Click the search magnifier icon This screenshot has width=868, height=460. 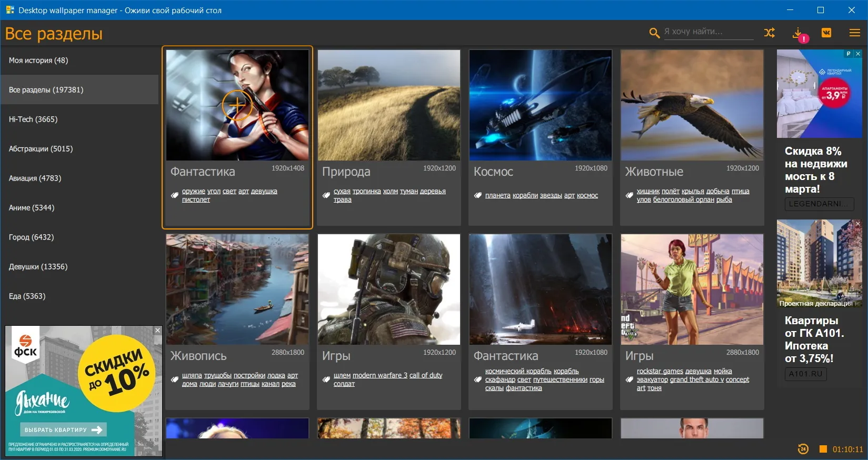[x=654, y=33]
